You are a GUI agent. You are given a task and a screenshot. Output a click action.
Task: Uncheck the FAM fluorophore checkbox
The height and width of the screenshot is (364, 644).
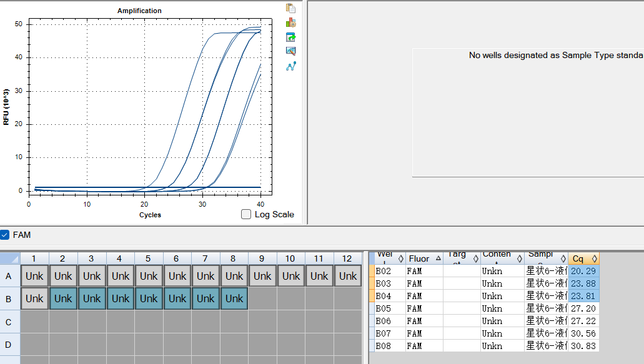coord(4,235)
